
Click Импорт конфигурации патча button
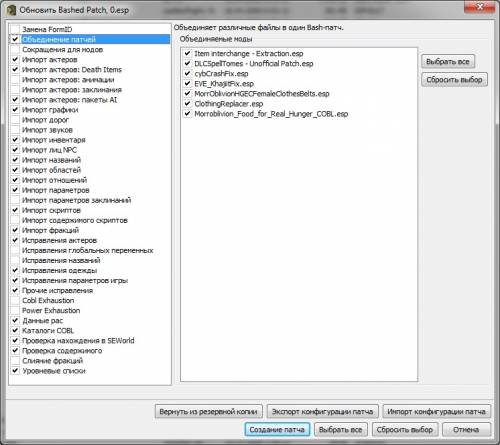point(436,412)
